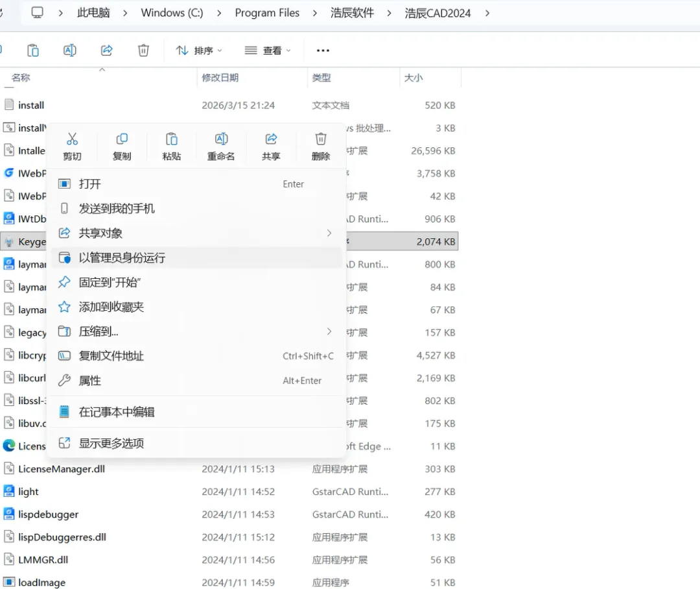Choose 固定到"开始" option
This screenshot has height=589, width=700.
pyautogui.click(x=196, y=282)
